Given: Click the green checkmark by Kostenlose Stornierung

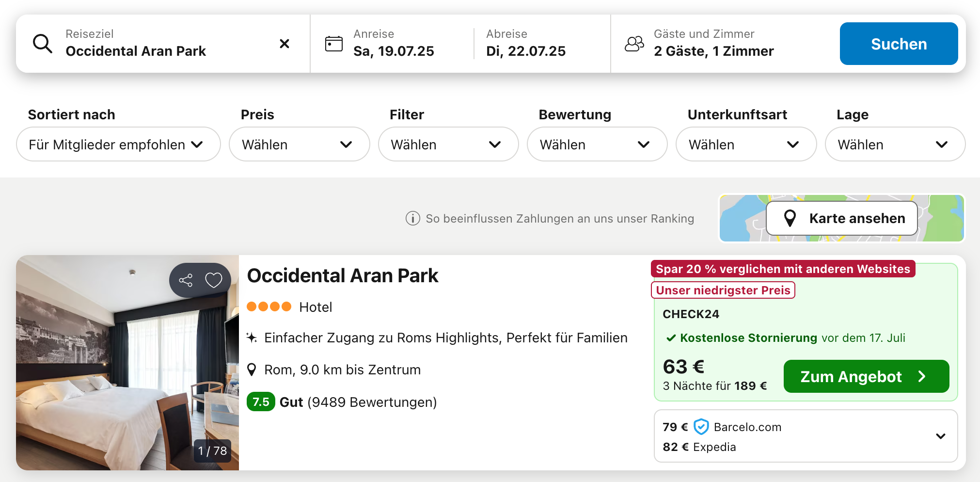Looking at the screenshot, I should [x=671, y=338].
